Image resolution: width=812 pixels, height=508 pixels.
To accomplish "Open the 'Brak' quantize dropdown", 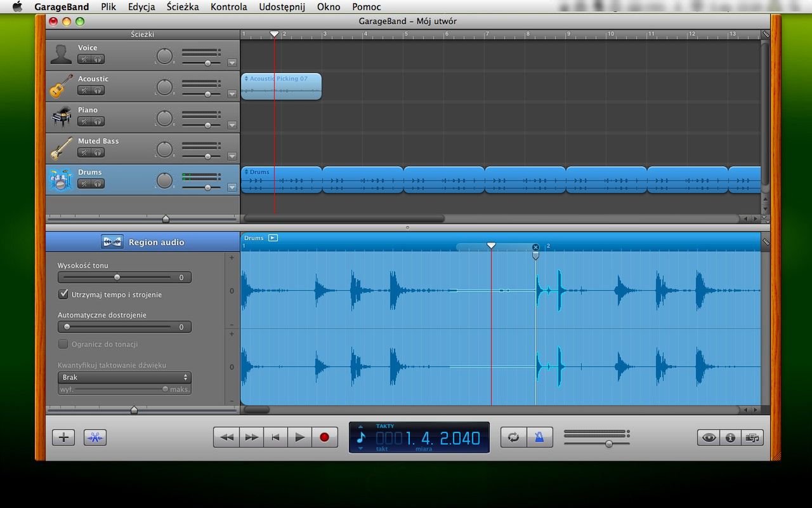I will (124, 377).
